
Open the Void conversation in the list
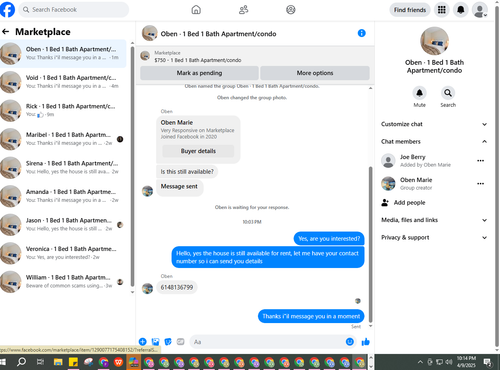(63, 82)
